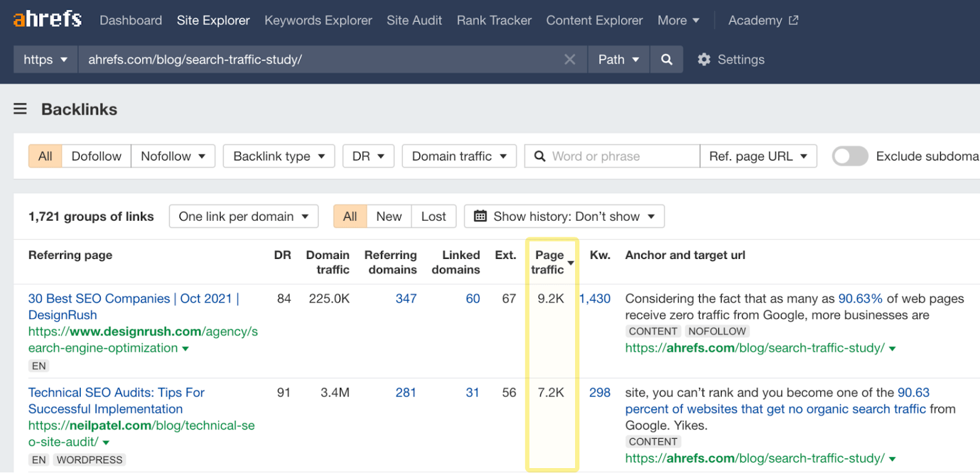Open Settings via the gear icon
Screen dimensions: 980x473
point(704,59)
